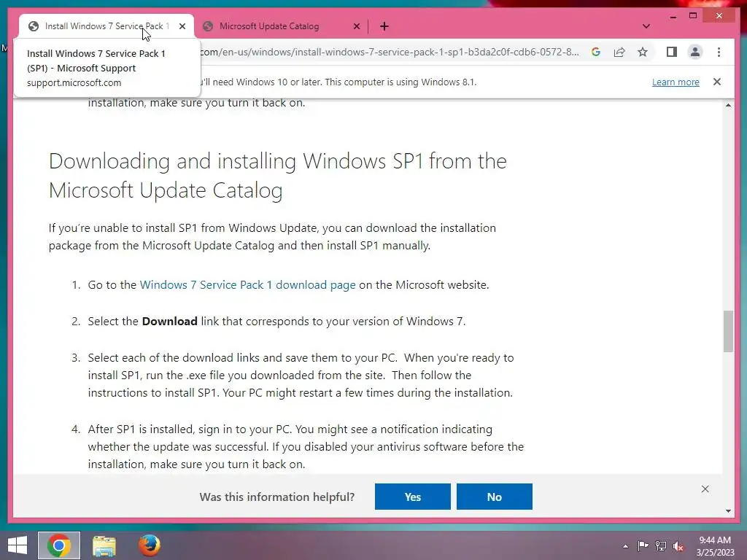Click the muted volume tray icon
This screenshot has height=560, width=747.
point(678,546)
